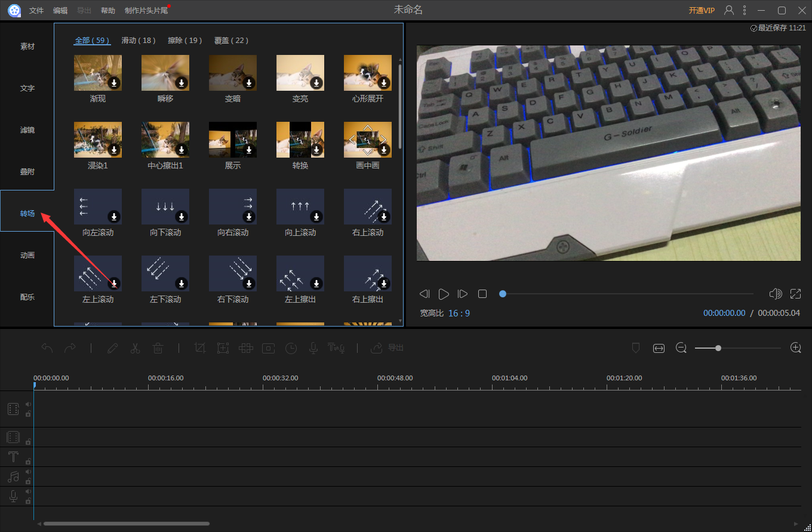Download the 渐现 transition via its arrow icon
This screenshot has height=532, width=812.
pos(114,83)
